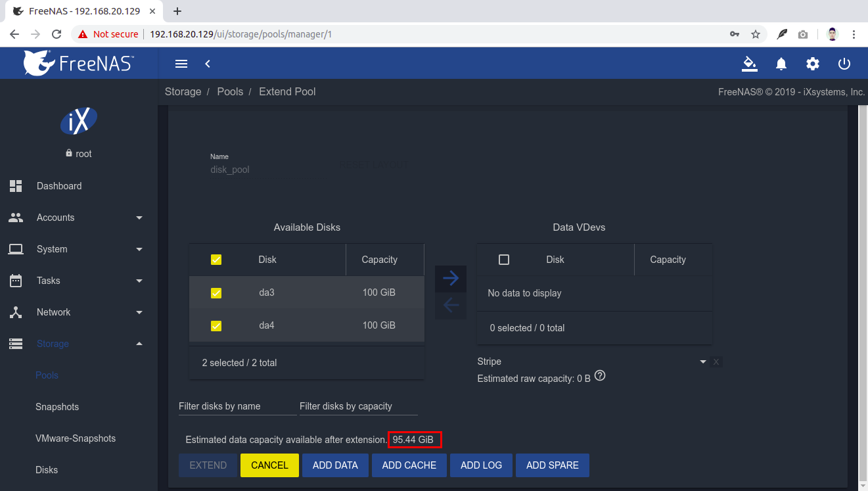Sort by Capacity in Available Disks

[x=380, y=260]
